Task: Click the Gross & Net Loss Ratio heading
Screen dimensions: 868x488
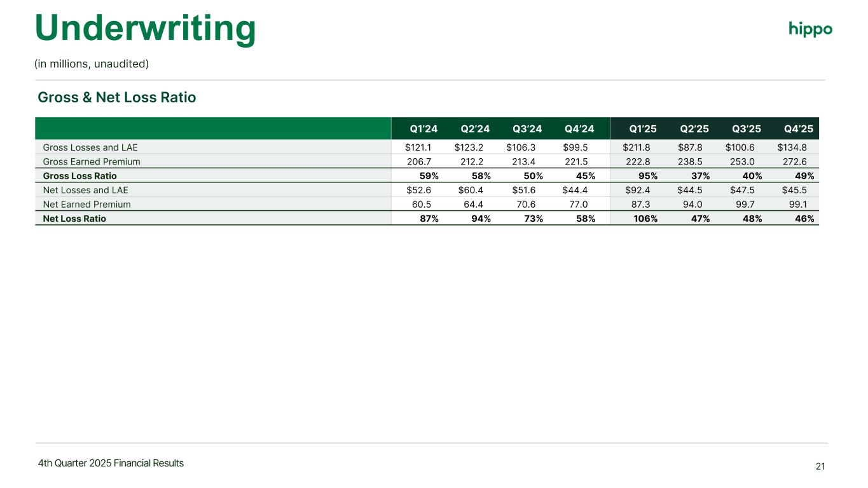Action: (x=117, y=98)
